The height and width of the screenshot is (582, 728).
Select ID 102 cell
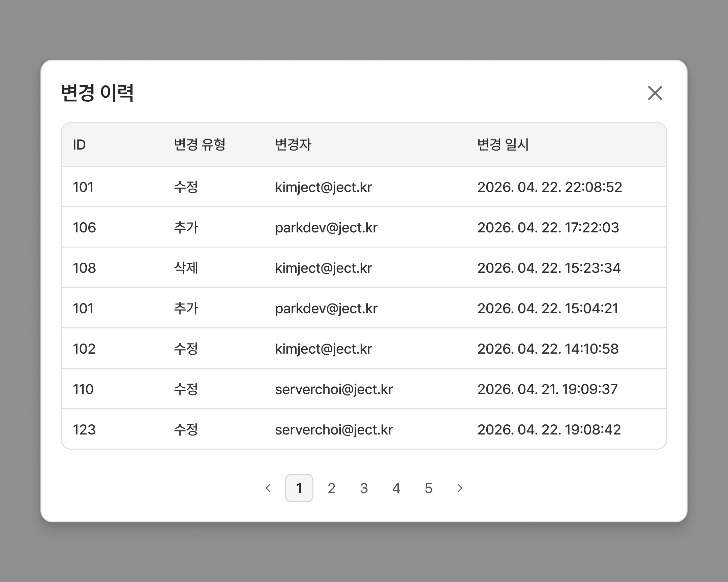[84, 349]
